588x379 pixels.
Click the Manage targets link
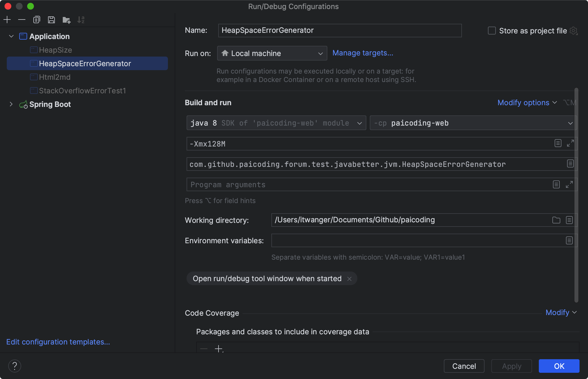[x=363, y=53]
